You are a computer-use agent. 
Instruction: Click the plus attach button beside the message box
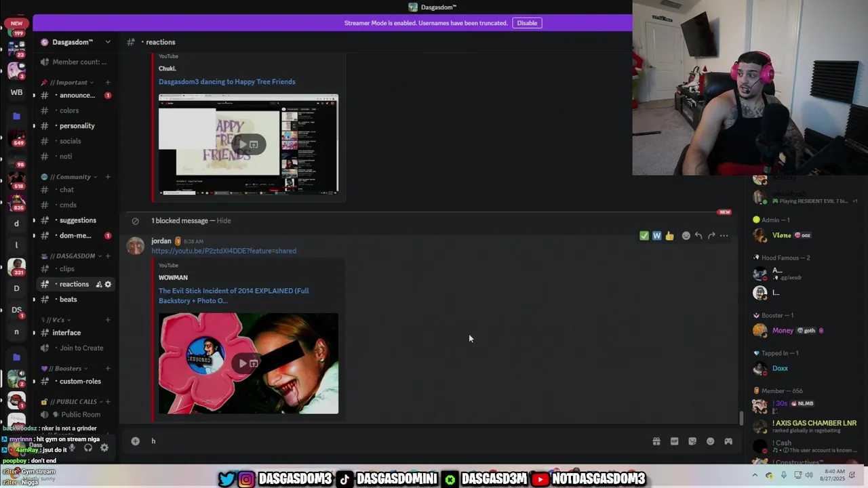(135, 441)
